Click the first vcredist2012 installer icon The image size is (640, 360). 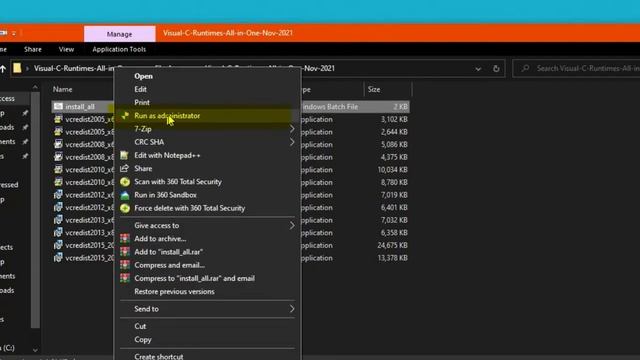58,195
